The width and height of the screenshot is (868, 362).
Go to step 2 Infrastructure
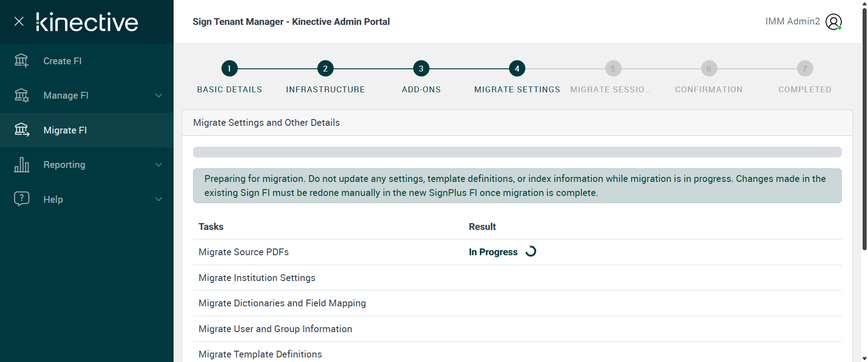(x=325, y=69)
